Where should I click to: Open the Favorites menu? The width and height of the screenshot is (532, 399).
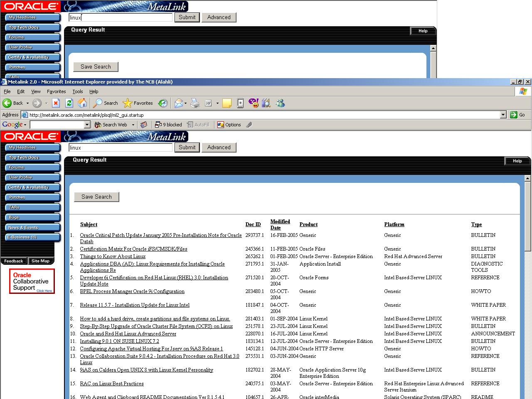coord(56,91)
